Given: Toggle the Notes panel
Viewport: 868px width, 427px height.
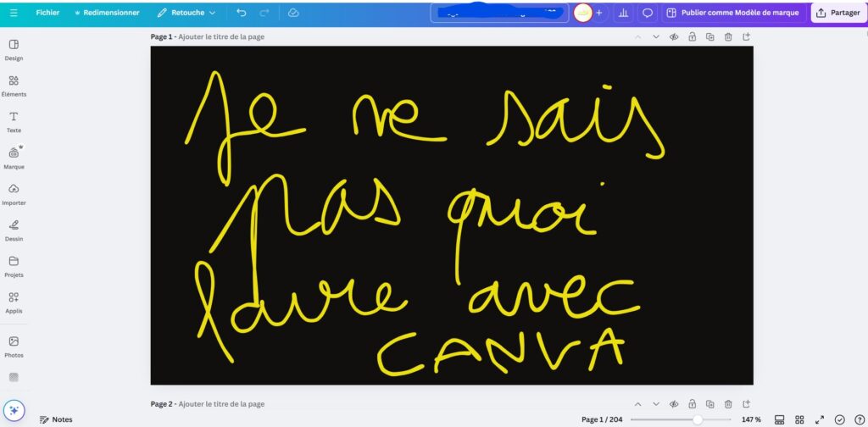Looking at the screenshot, I should (56, 419).
